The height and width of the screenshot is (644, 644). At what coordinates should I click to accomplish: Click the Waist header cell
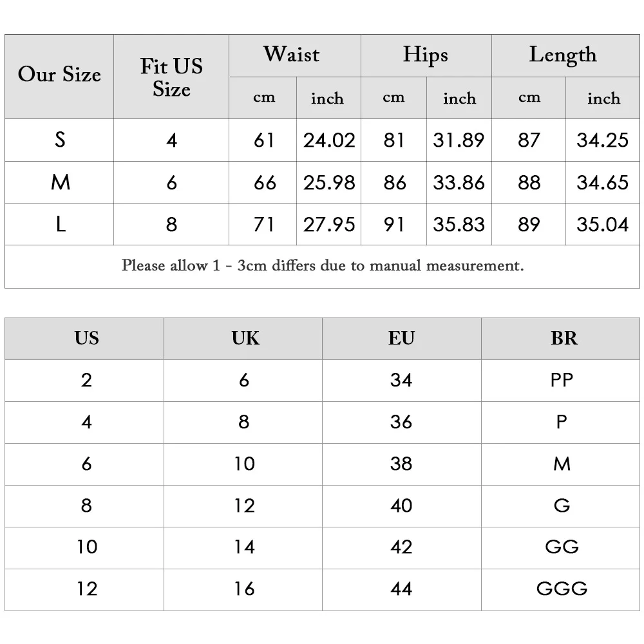click(x=295, y=55)
